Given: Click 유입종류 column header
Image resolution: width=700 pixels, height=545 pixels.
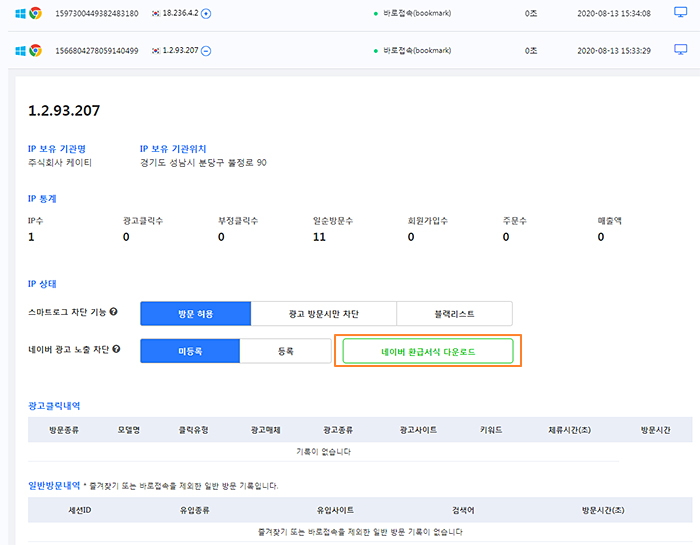Looking at the screenshot, I should click(x=194, y=510).
